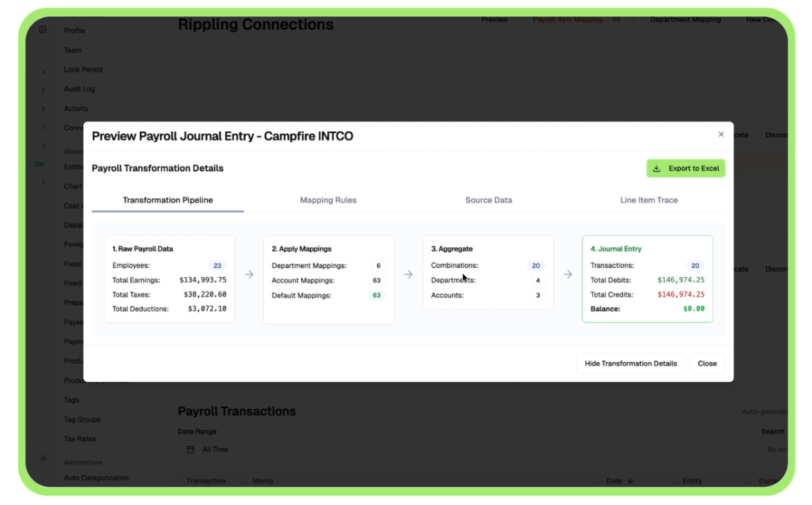Click Department Mappings count 6
The height and width of the screenshot is (505, 812).
pyautogui.click(x=378, y=266)
